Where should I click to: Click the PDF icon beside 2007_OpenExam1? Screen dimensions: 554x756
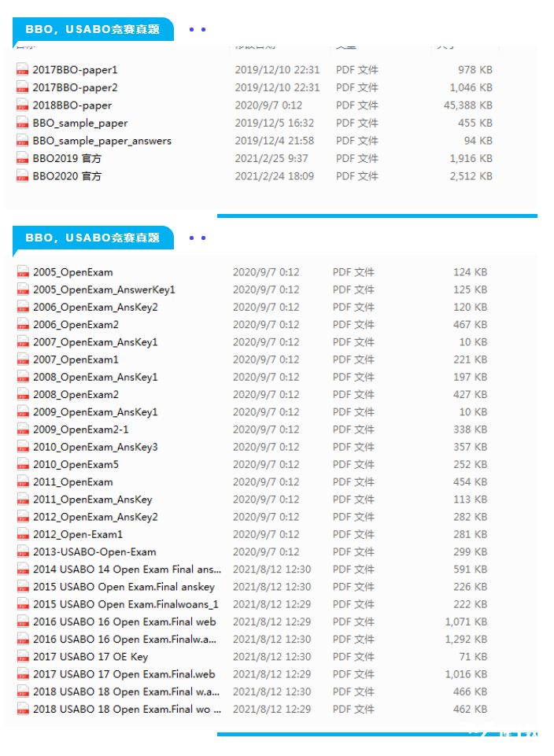coord(23,360)
